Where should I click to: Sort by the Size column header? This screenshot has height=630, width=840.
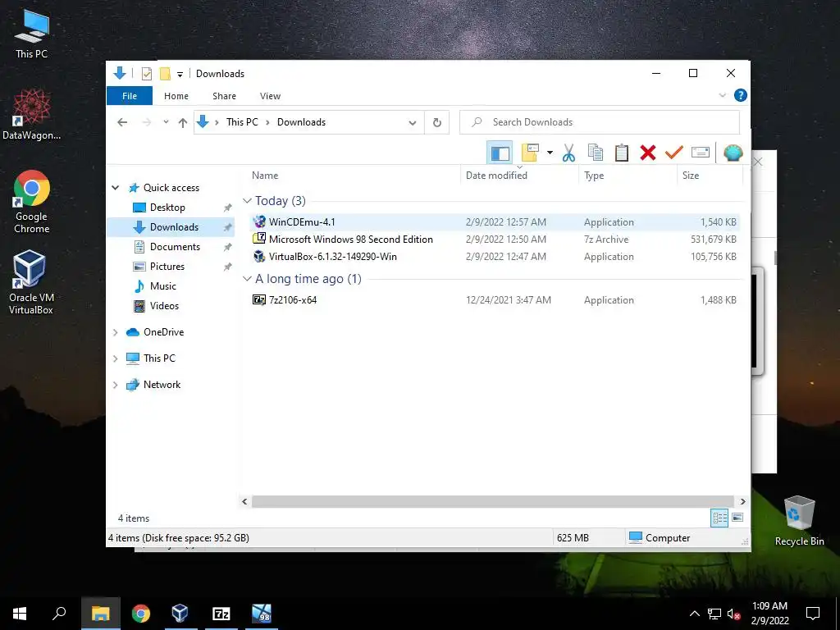[691, 176]
